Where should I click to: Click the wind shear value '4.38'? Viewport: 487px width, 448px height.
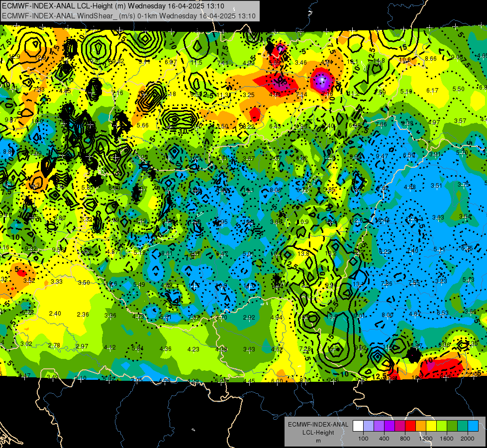pyautogui.click(x=221, y=349)
